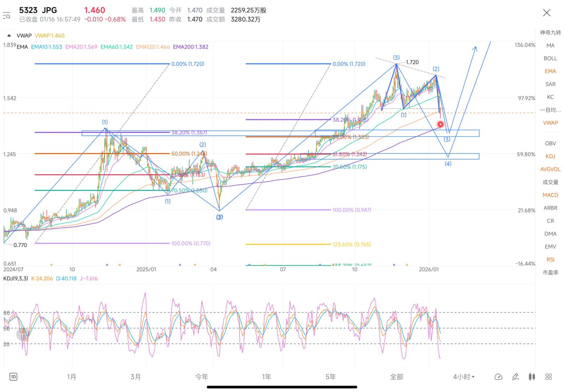
Task: Click the red price marker dot
Action: pos(440,124)
